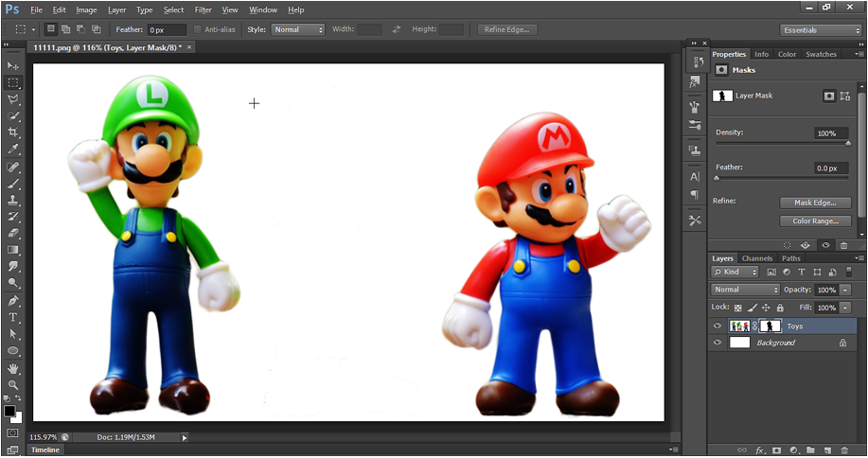Add a layer mask from the Layers panel bottom
The height and width of the screenshot is (458, 868).
coord(777,450)
